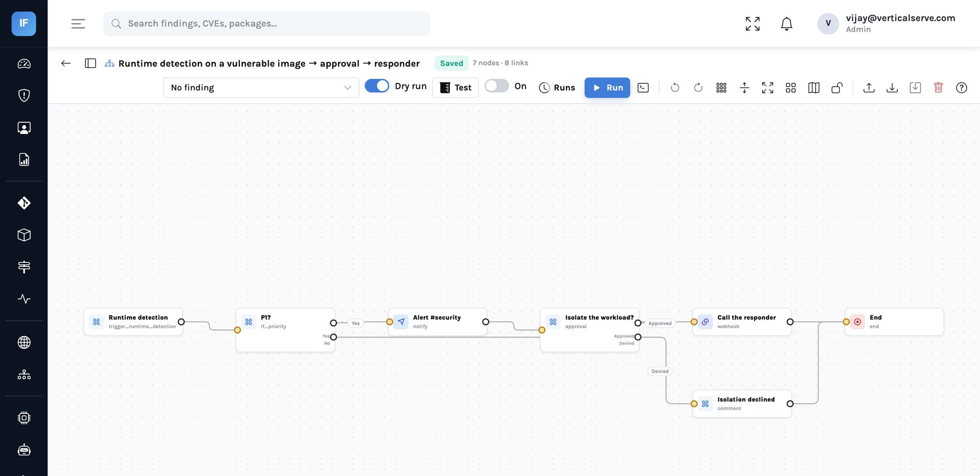Click the redo arrow in workflow toolbar
Image resolution: width=980 pixels, height=476 pixels.
tap(698, 87)
